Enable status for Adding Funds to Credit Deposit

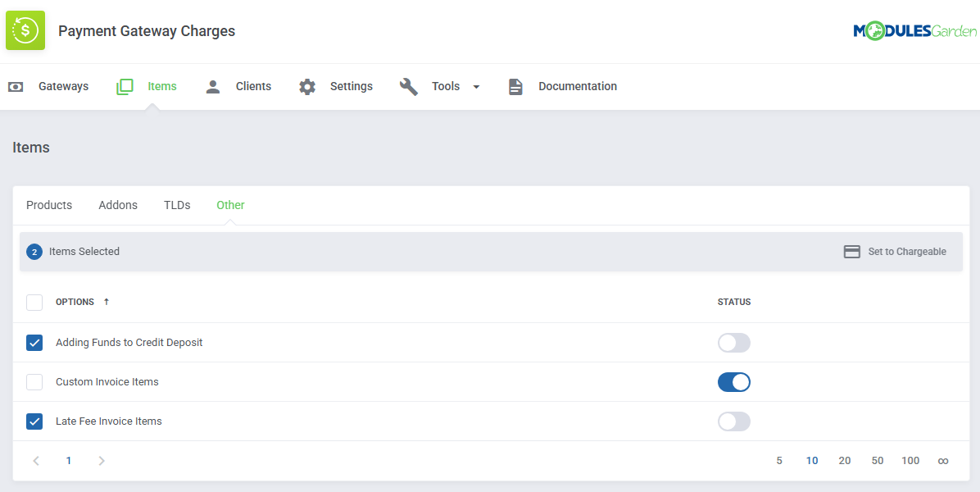(x=733, y=343)
